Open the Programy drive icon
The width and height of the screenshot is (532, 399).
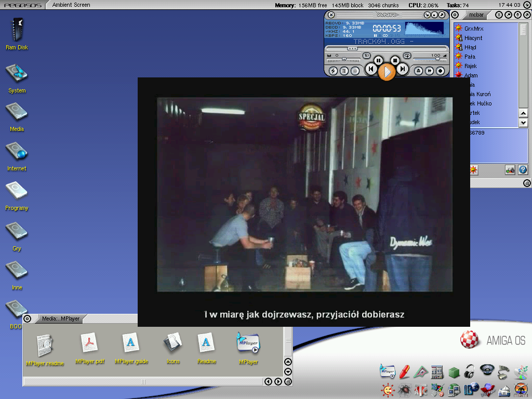coord(17,196)
